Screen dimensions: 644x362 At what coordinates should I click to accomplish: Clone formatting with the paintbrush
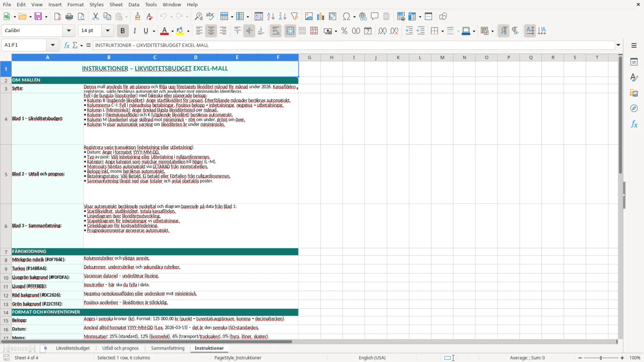tap(137, 17)
